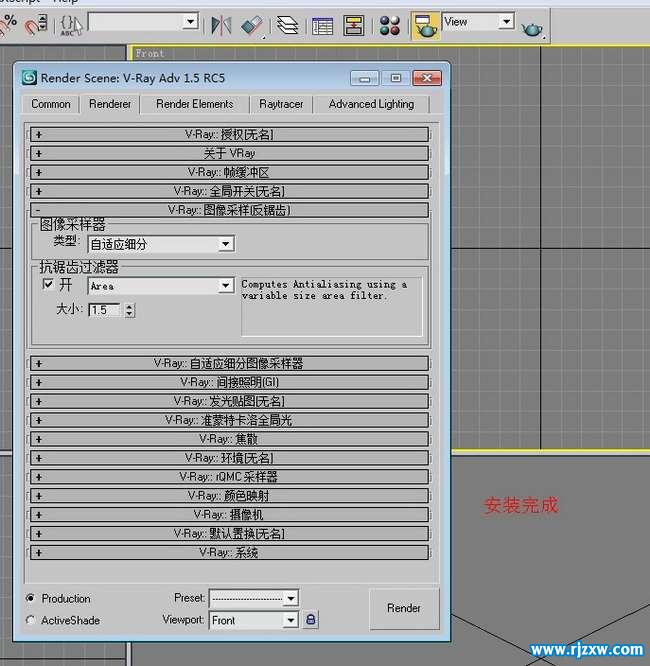Click the Mirror tool icon in toolbar

click(x=221, y=25)
